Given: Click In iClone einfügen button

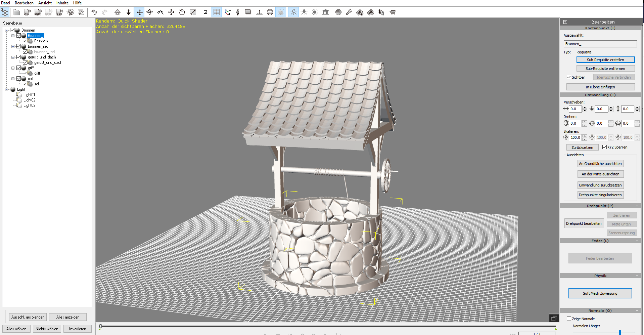Looking at the screenshot, I should [x=600, y=87].
